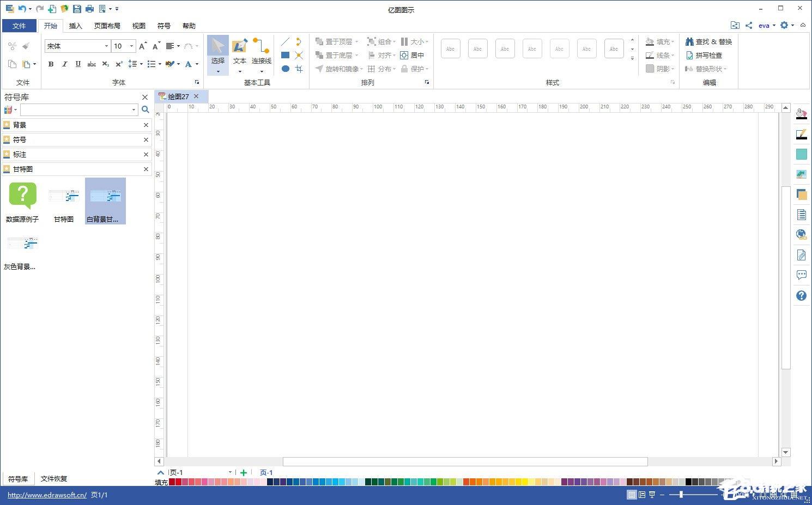Open the 背景 library section
Image resolution: width=812 pixels, height=505 pixels.
click(76, 125)
